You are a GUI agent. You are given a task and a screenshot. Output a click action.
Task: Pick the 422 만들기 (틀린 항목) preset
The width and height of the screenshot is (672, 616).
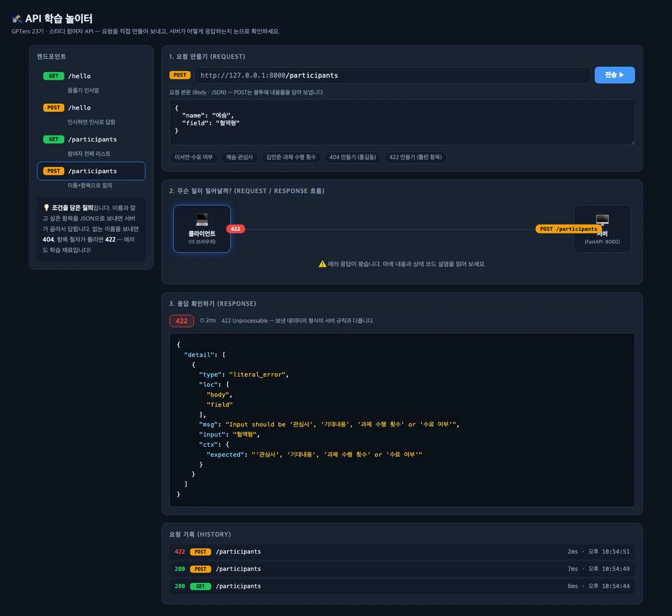pyautogui.click(x=416, y=157)
